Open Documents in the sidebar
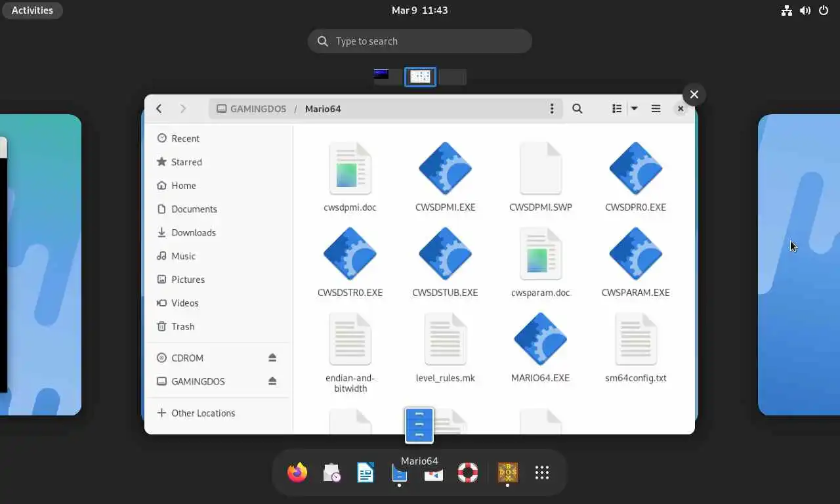The height and width of the screenshot is (504, 840). pyautogui.click(x=220, y=209)
